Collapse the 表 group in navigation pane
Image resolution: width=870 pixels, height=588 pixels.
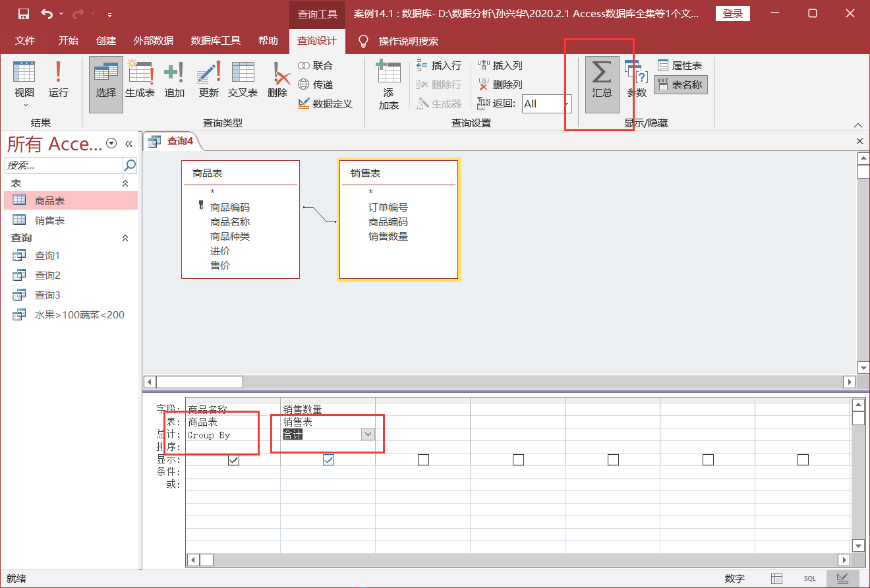125,183
